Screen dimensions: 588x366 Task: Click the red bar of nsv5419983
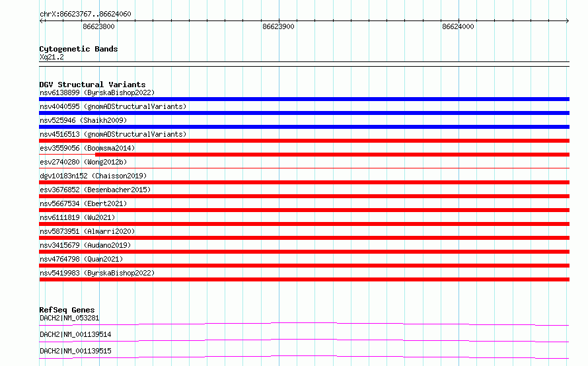[304, 279]
